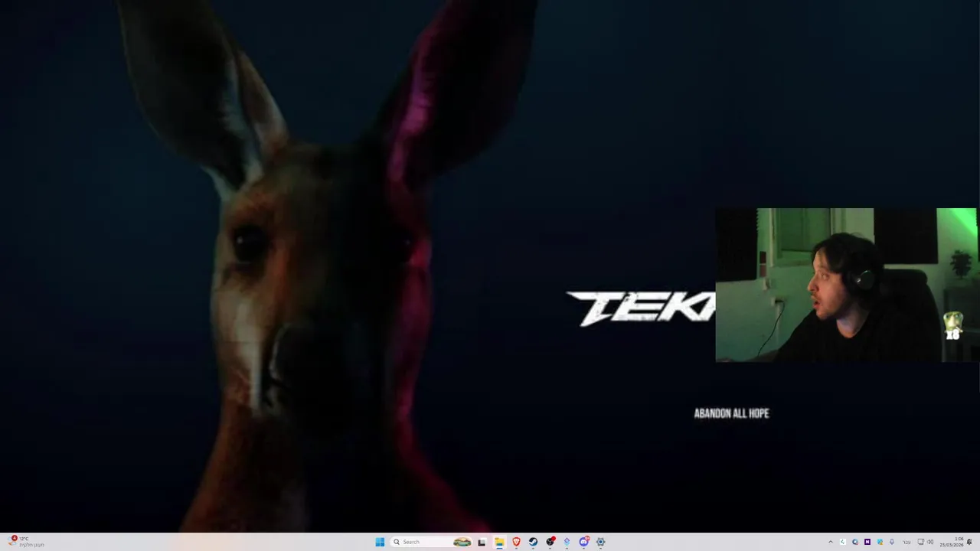This screenshot has height=551, width=980.
Task: Open the purple N tray icon
Action: point(867,542)
